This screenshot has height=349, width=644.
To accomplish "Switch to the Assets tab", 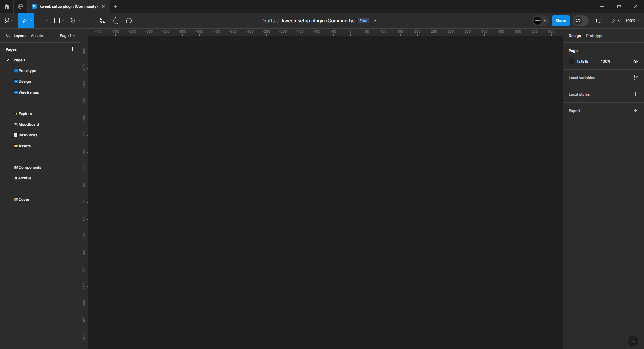I will [37, 36].
